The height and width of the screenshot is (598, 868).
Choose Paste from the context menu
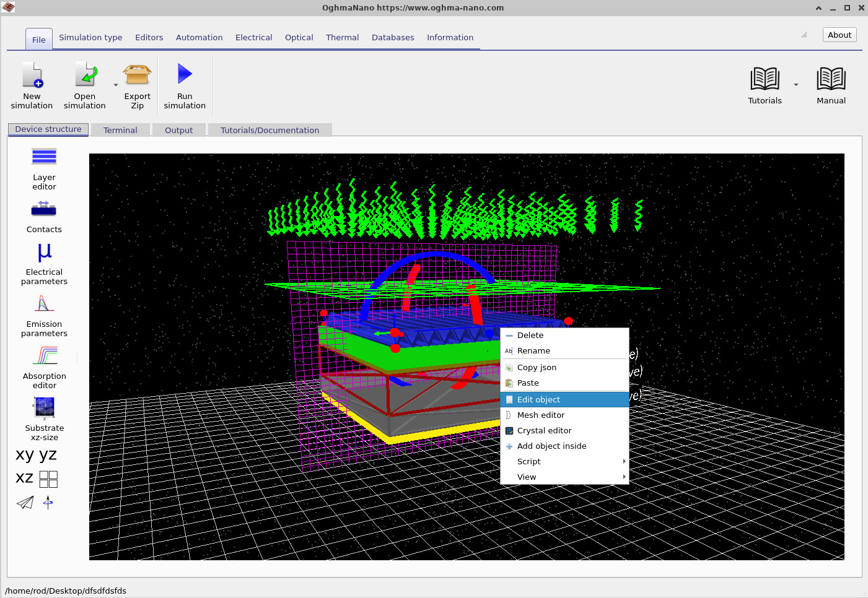(564, 383)
